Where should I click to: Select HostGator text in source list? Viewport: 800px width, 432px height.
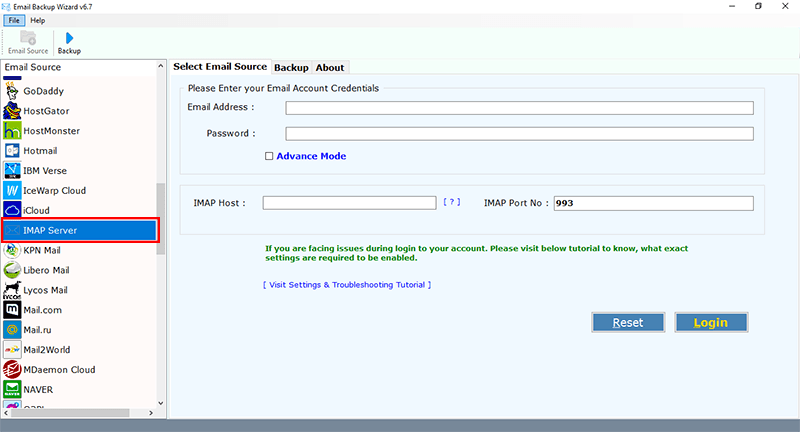46,111
